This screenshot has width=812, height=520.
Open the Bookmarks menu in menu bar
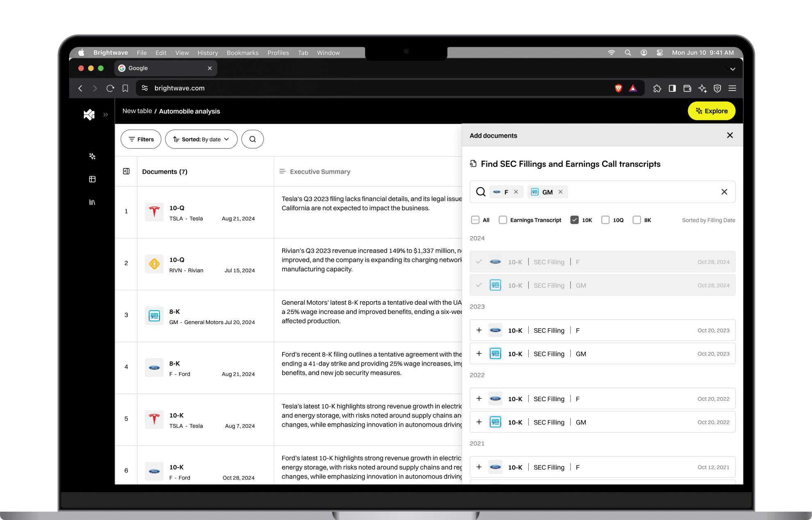point(242,53)
